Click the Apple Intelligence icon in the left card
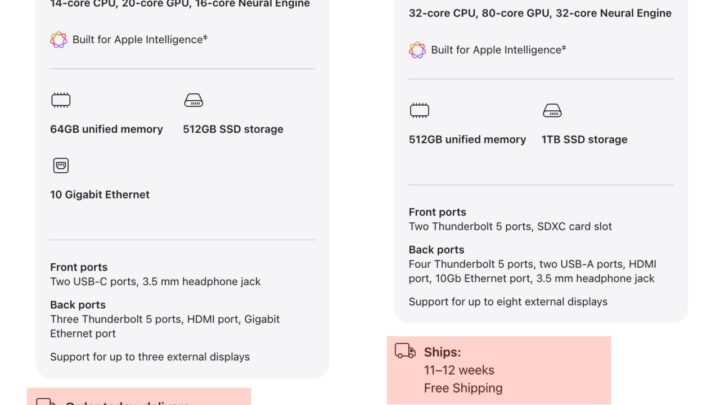720x405 pixels. (59, 40)
